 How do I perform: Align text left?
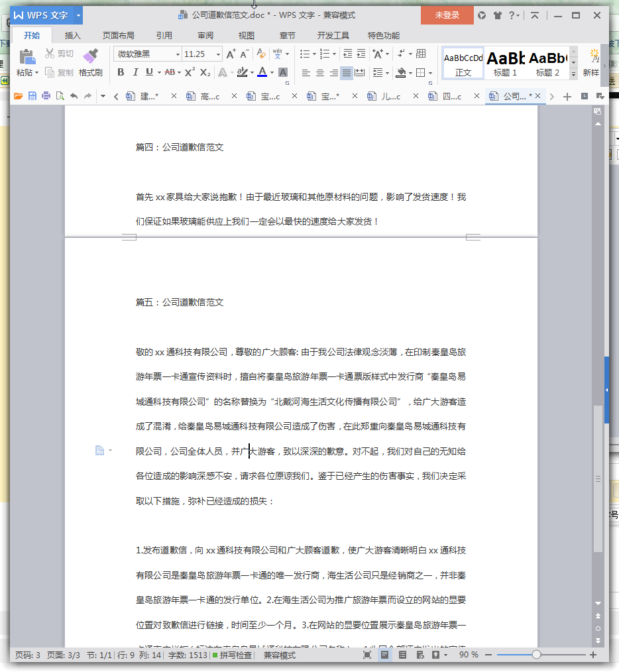click(x=306, y=73)
